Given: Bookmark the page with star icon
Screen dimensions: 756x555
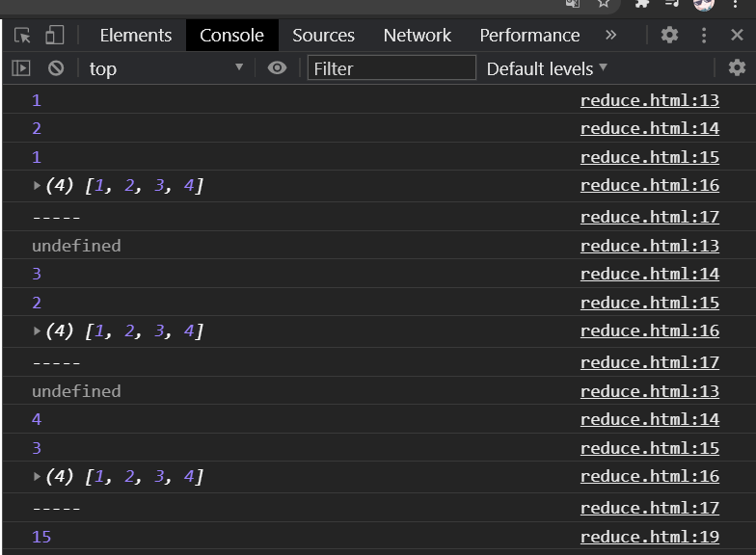Looking at the screenshot, I should (x=604, y=4).
